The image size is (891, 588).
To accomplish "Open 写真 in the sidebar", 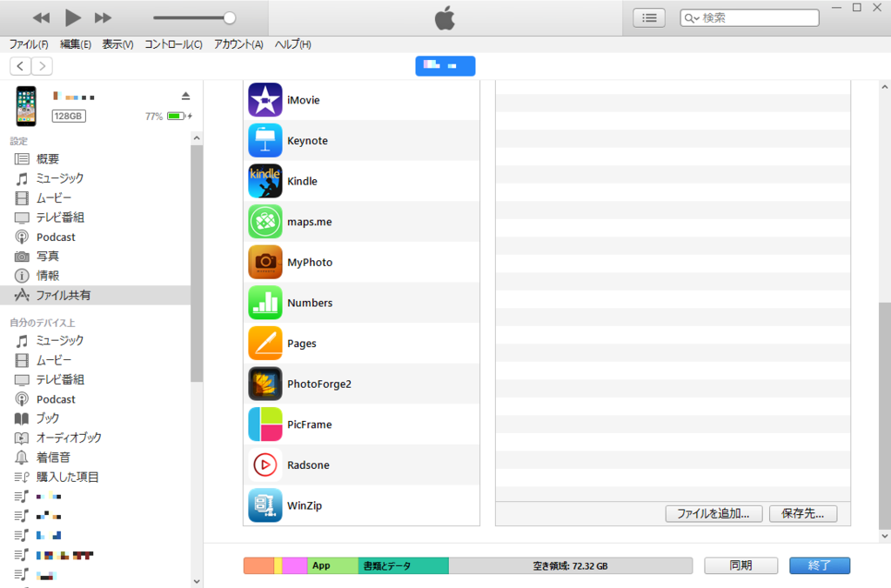I will pyautogui.click(x=96, y=257).
